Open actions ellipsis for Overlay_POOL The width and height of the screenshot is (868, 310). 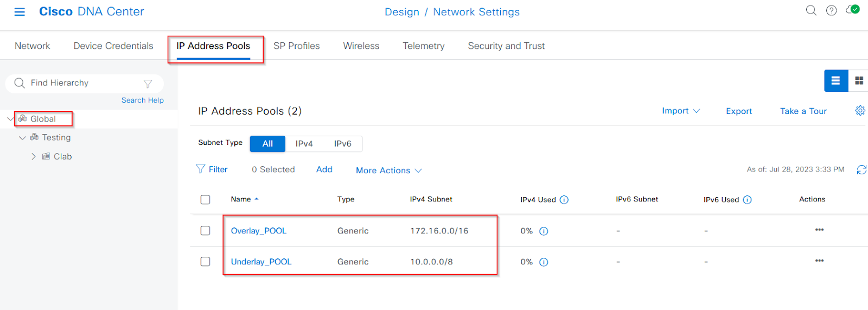pos(819,230)
